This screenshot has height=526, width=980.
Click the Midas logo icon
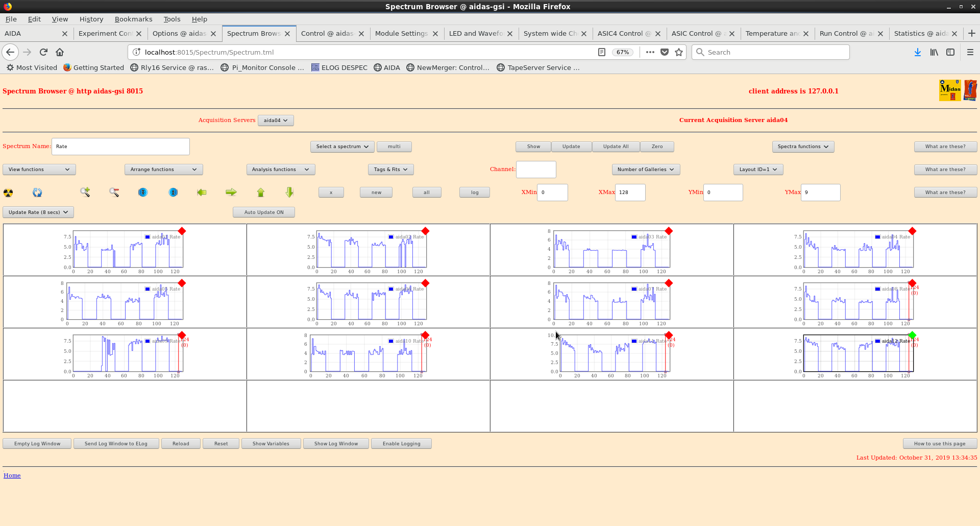(x=950, y=90)
